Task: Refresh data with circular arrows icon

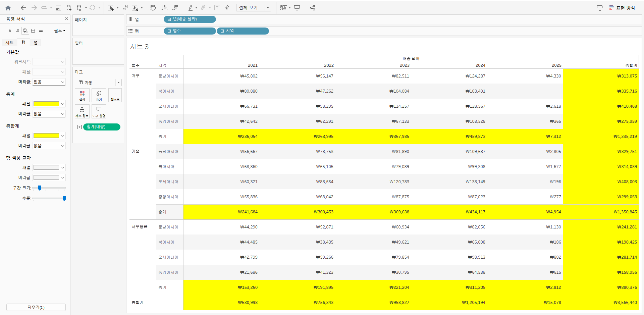Action: pyautogui.click(x=92, y=8)
